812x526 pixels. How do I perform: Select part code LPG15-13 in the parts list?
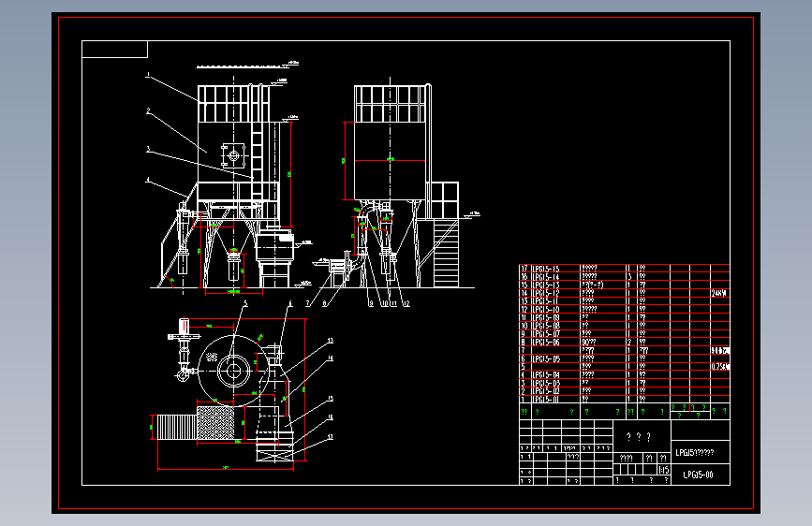tap(546, 285)
